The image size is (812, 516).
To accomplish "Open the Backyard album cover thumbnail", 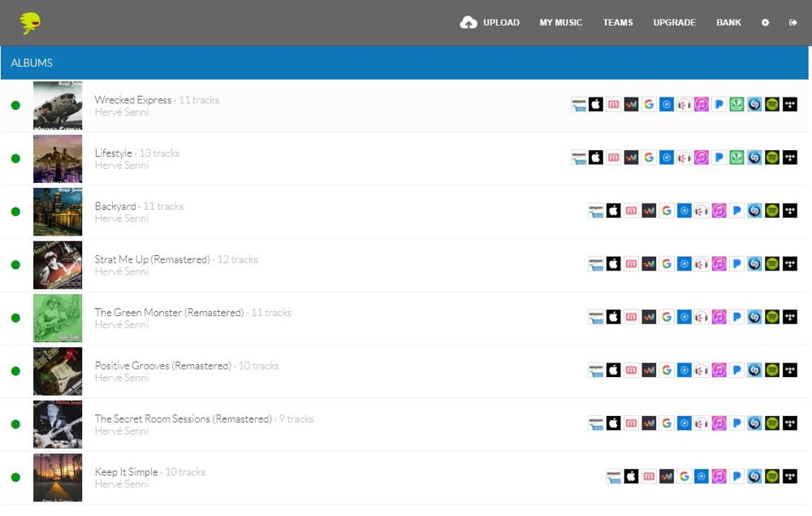I will pos(58,211).
